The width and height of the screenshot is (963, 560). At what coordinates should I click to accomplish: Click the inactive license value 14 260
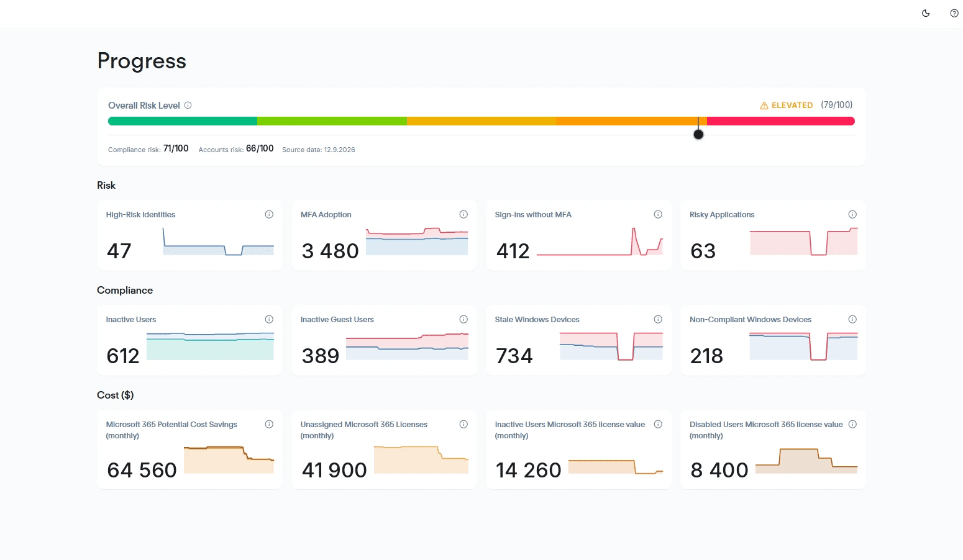[529, 470]
